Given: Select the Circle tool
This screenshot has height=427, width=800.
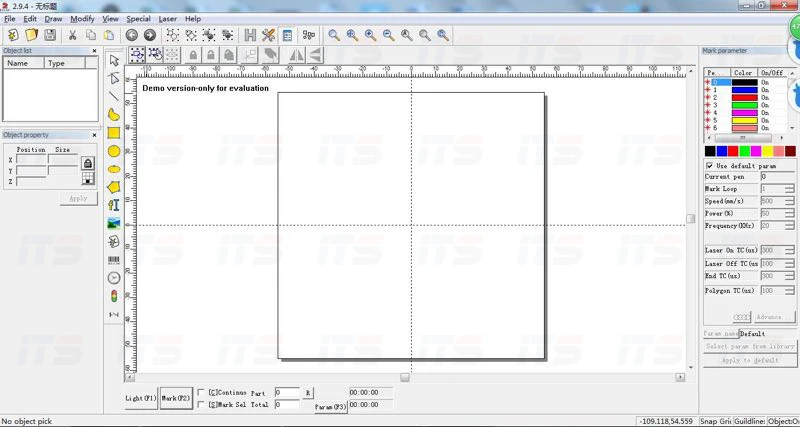Looking at the screenshot, I should pos(114,151).
